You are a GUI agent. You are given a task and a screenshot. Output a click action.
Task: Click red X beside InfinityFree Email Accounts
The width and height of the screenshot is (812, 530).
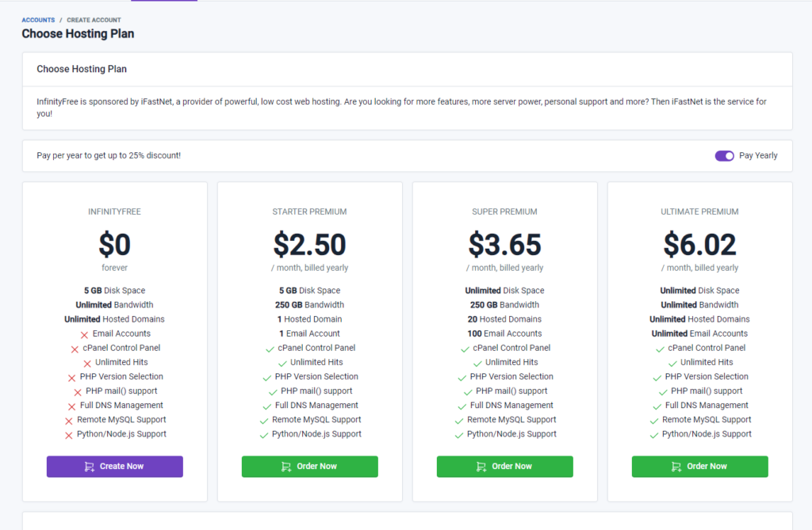click(84, 335)
